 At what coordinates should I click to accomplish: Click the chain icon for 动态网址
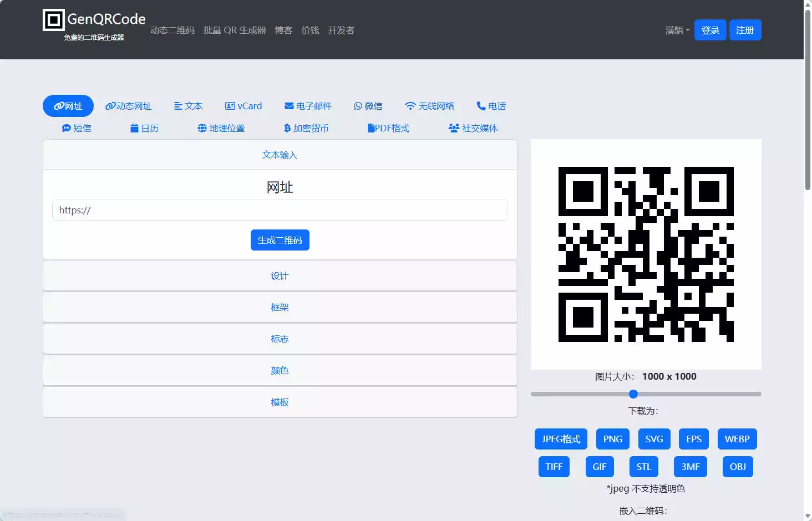pyautogui.click(x=110, y=106)
